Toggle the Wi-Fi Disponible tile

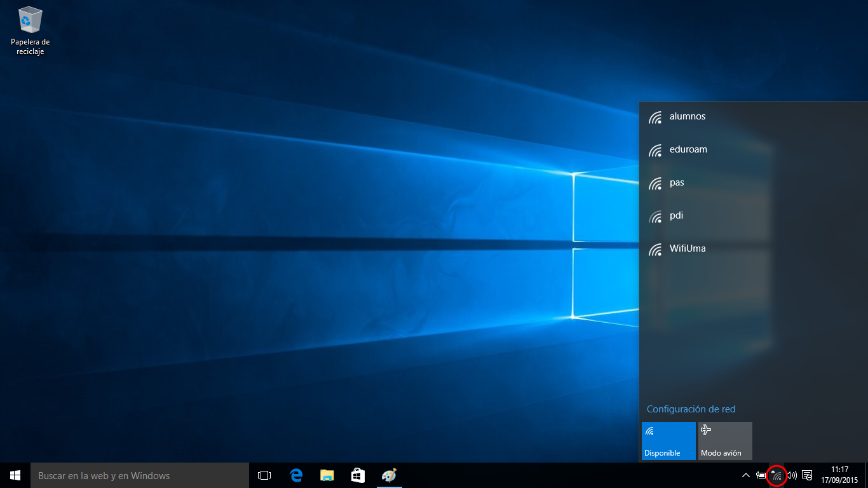pos(668,440)
